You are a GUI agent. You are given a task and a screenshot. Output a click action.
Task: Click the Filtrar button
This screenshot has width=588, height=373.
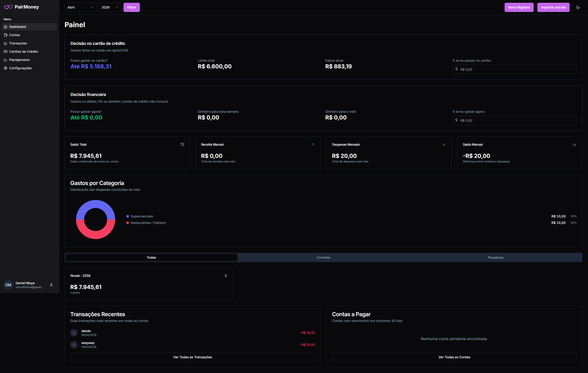click(x=132, y=7)
